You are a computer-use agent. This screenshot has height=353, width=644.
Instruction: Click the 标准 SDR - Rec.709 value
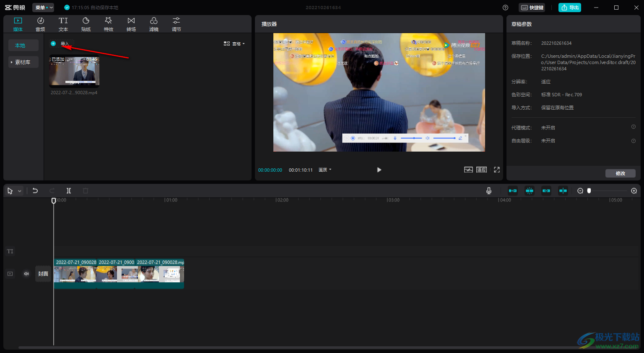click(561, 95)
